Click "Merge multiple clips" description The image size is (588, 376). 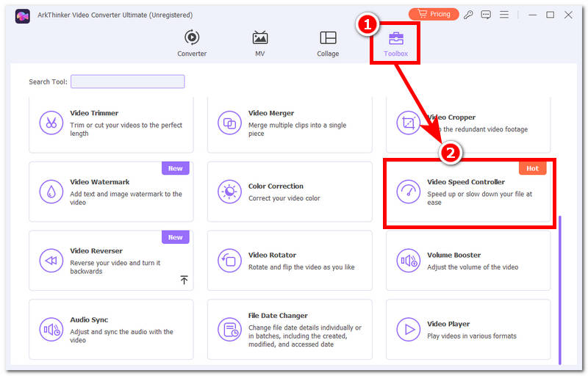298,129
